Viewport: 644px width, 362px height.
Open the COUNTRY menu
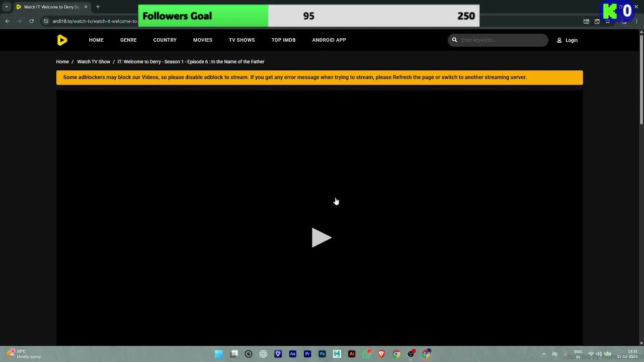click(x=165, y=40)
